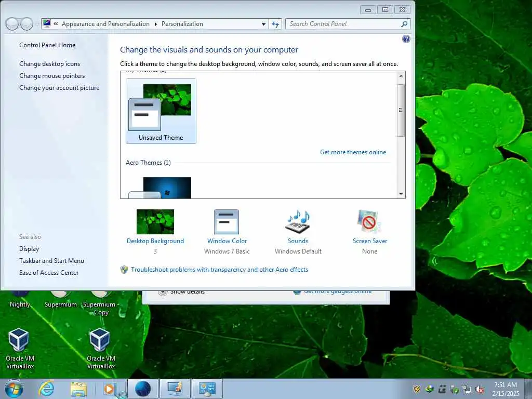Click the theme list scrollbar thumb

click(401, 110)
